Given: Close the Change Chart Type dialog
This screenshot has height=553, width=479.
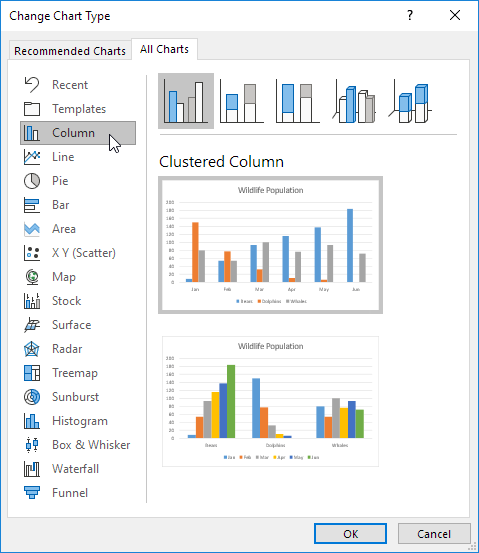Looking at the screenshot, I should [455, 15].
